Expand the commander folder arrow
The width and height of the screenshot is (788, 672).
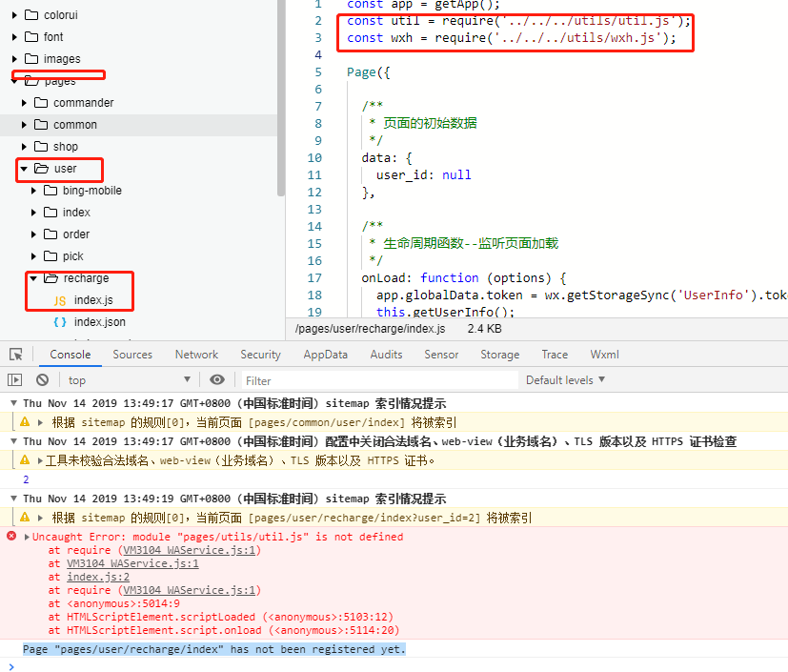[24, 103]
